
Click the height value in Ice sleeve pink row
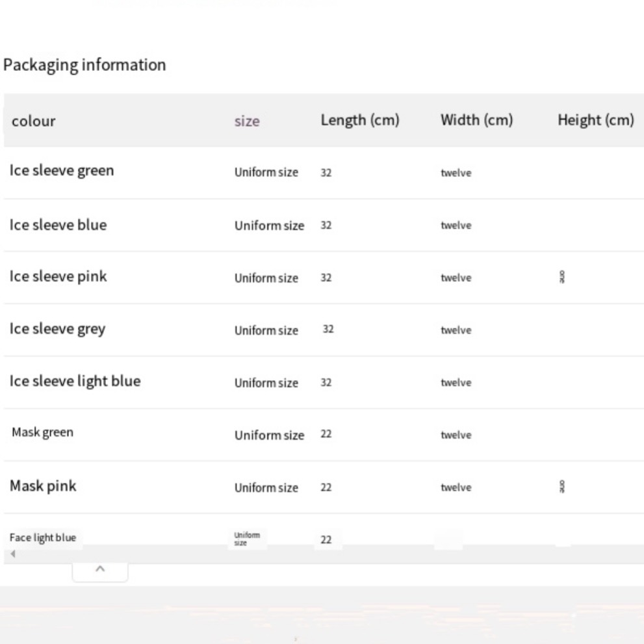tap(561, 277)
